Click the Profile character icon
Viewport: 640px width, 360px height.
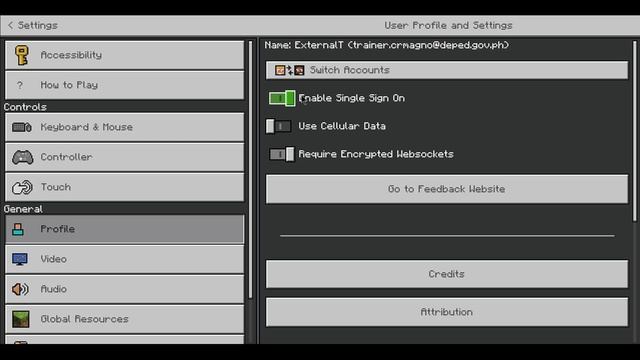18,229
